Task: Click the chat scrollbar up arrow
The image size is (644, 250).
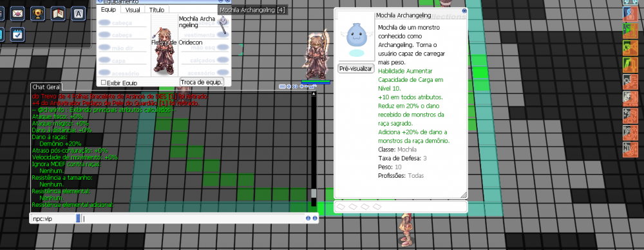Action: click(x=314, y=94)
